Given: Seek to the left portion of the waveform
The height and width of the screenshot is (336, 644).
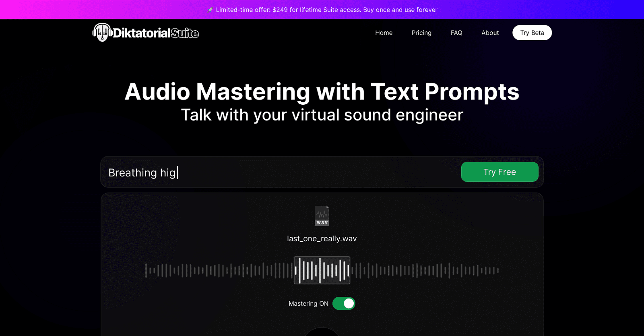Looking at the screenshot, I should tap(201, 270).
